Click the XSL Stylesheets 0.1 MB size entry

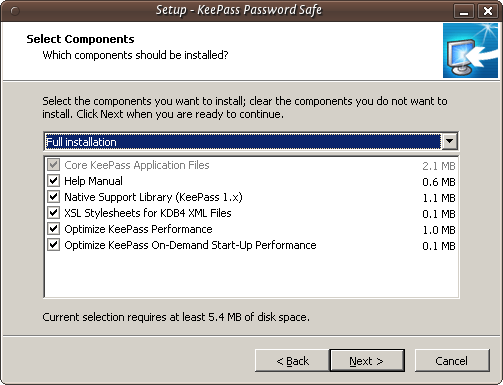(439, 214)
